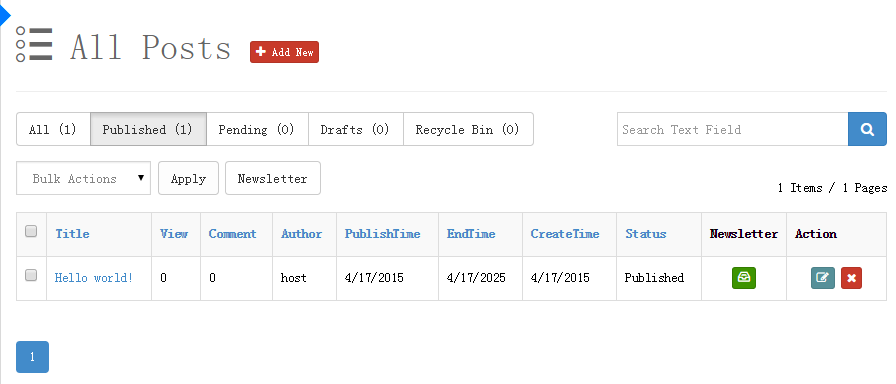Sort by the PublishTime column
The height and width of the screenshot is (384, 896).
pyautogui.click(x=382, y=234)
